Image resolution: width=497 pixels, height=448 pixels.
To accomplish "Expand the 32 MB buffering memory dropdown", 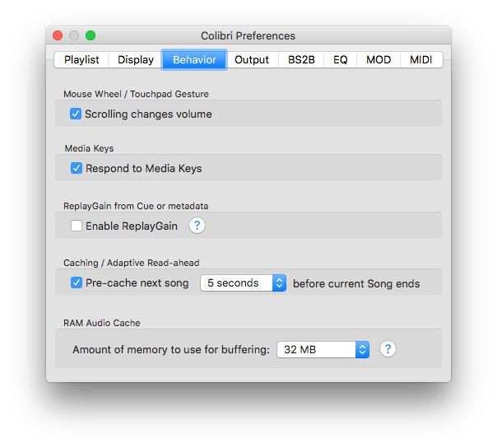I will tap(323, 349).
